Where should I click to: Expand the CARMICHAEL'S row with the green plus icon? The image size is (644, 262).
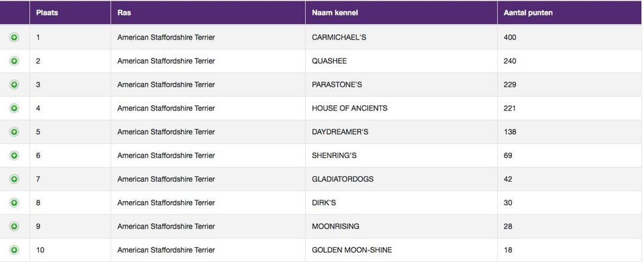click(14, 38)
